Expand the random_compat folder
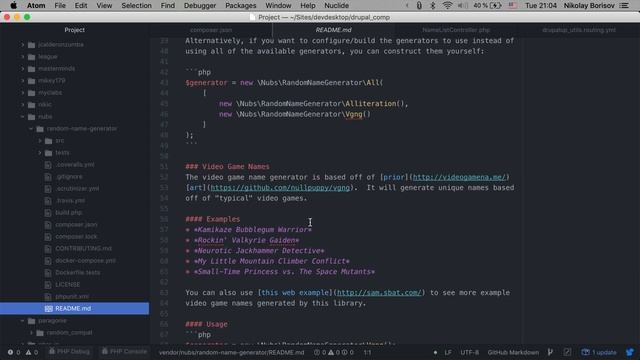 [31, 333]
